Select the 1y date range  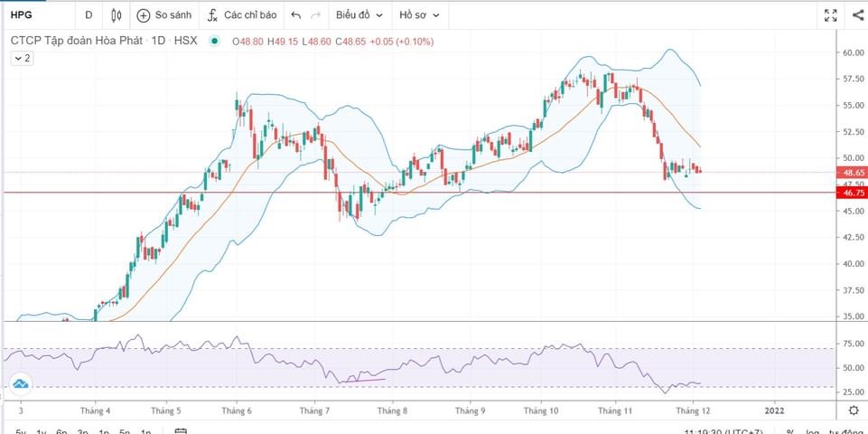[42, 431]
